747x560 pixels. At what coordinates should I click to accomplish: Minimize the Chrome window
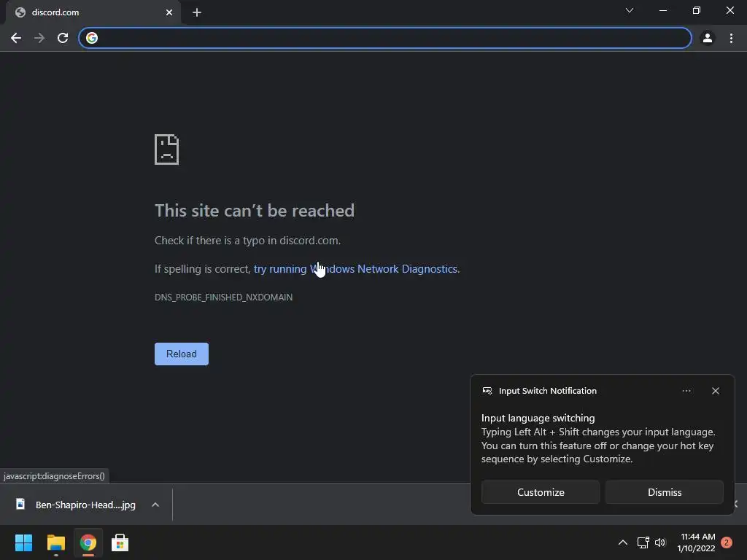(x=663, y=10)
